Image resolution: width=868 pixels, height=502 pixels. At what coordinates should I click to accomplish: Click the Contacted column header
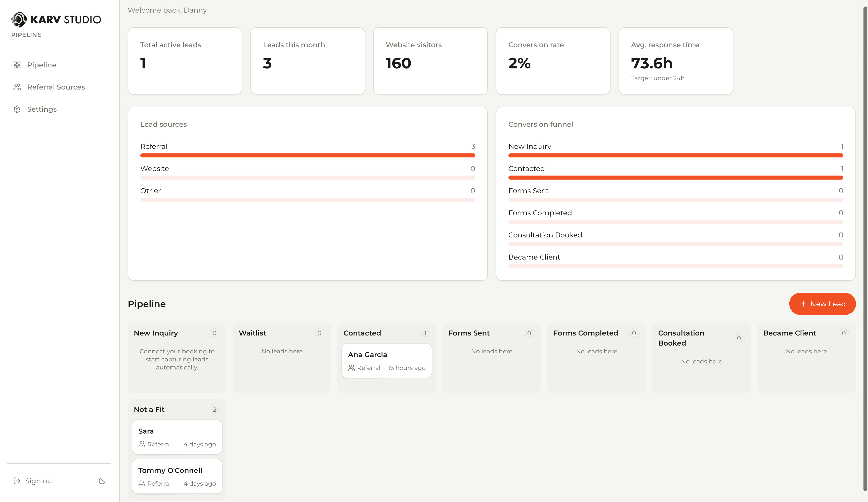coord(362,333)
